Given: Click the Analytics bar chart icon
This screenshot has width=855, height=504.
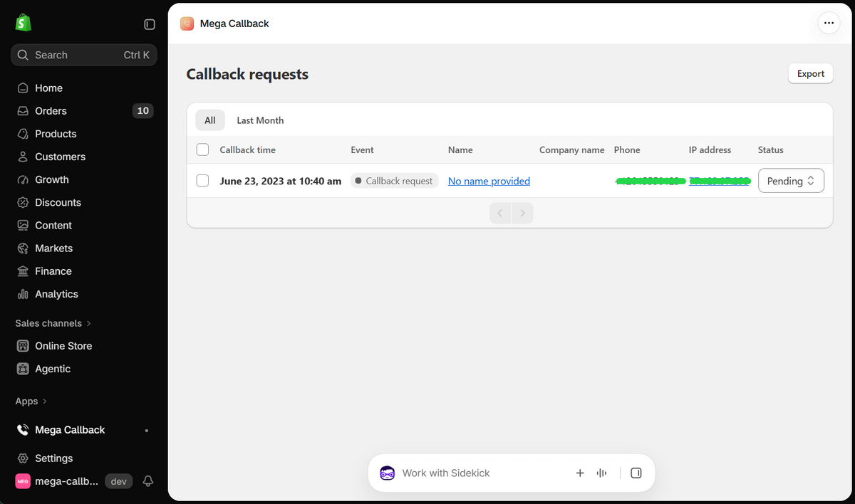Looking at the screenshot, I should click(x=23, y=294).
